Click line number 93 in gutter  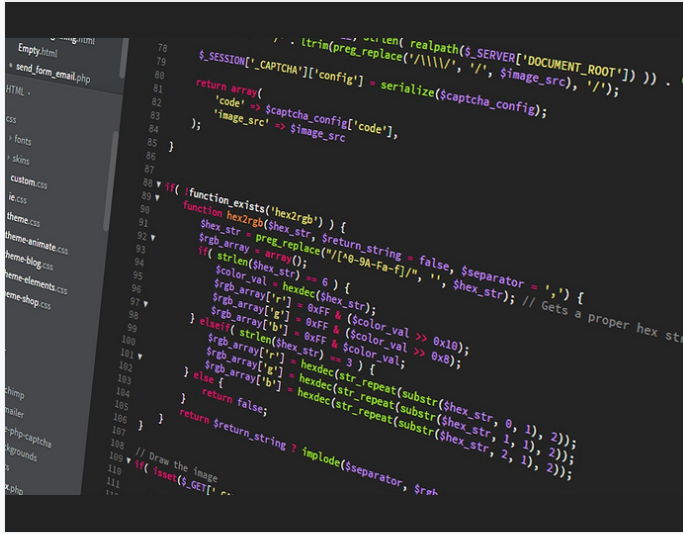(140, 249)
